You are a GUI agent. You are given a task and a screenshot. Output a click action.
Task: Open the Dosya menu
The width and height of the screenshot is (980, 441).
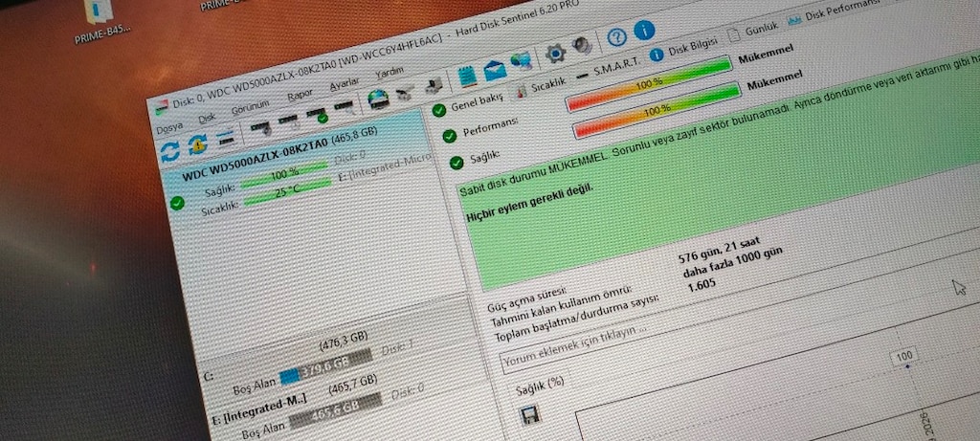[x=169, y=127]
